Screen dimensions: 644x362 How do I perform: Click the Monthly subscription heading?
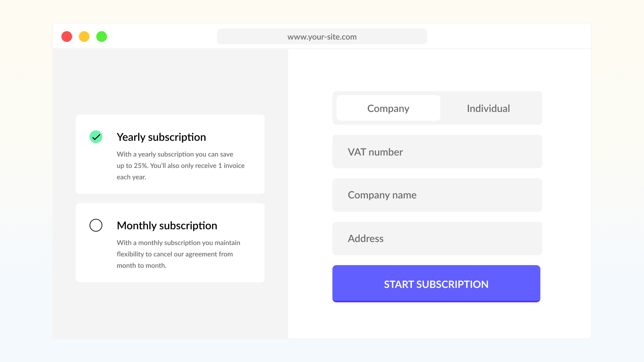coord(167,226)
